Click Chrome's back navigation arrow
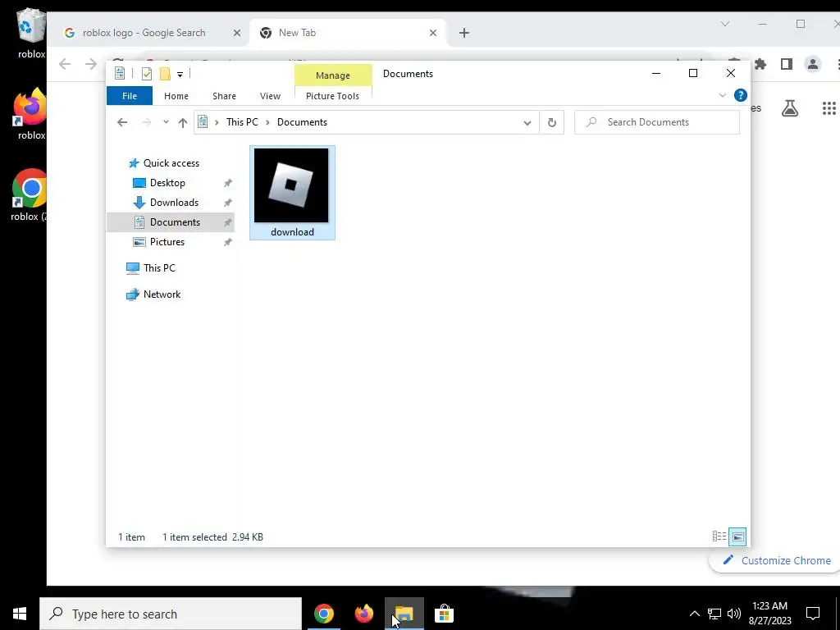 coord(65,64)
